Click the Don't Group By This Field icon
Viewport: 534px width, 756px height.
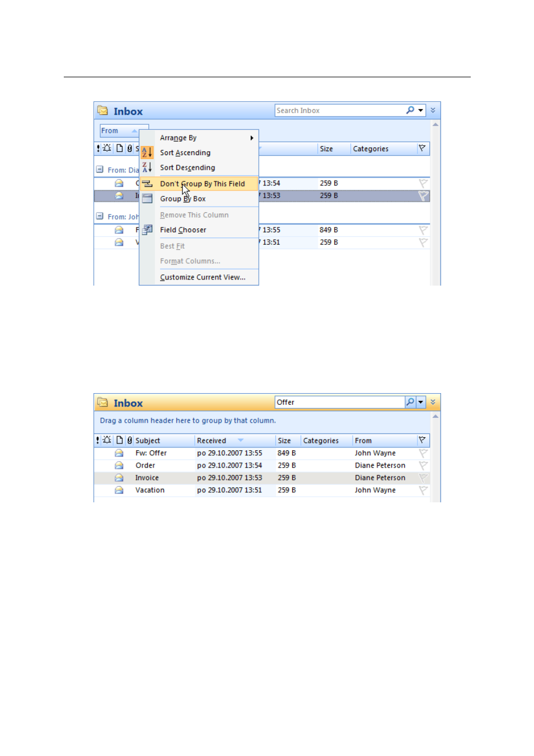coord(147,184)
